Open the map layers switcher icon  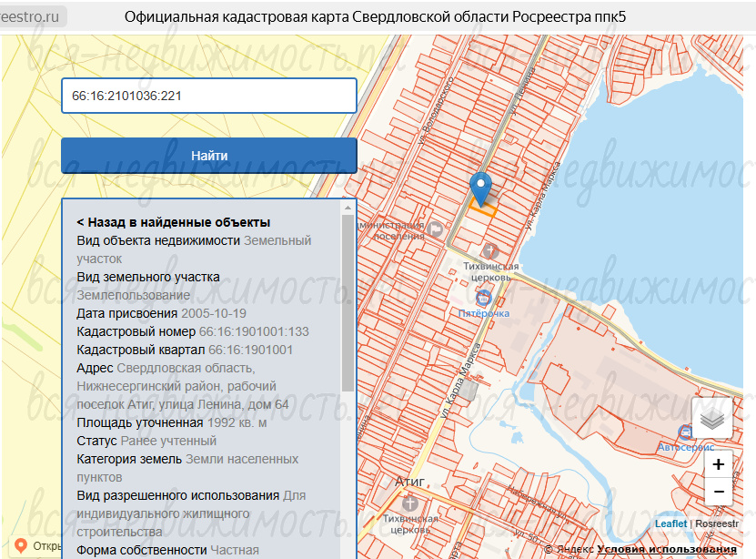click(712, 418)
